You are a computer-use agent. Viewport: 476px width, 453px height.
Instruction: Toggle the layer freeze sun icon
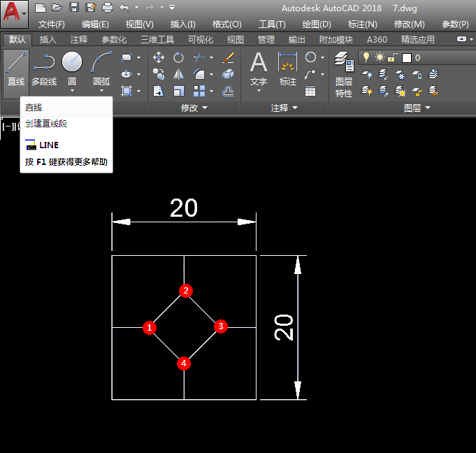[380, 57]
